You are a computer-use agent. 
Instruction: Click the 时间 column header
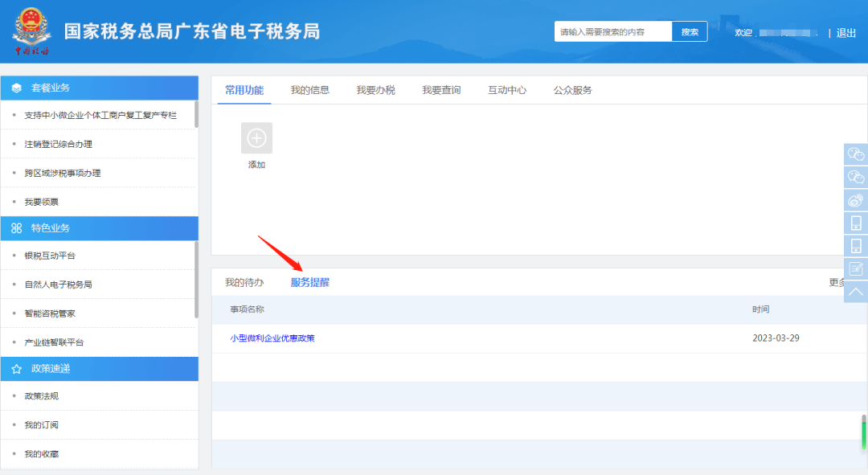760,309
